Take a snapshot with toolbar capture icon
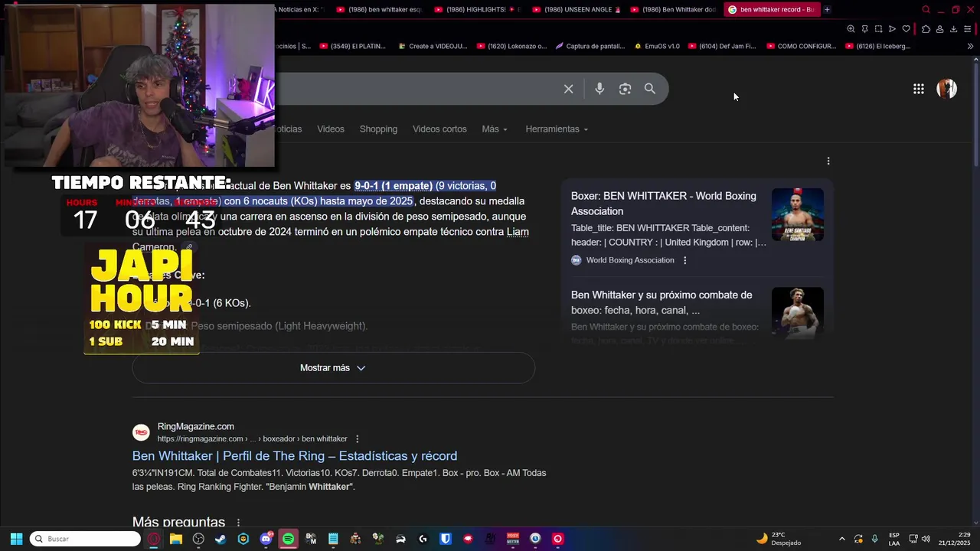This screenshot has width=980, height=551. click(878, 29)
